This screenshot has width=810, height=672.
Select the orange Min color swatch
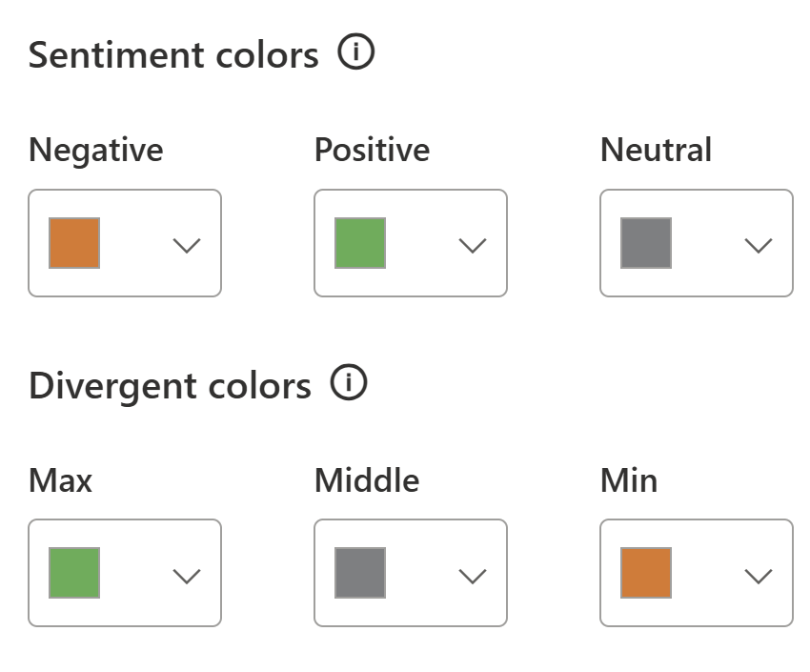[x=646, y=573]
